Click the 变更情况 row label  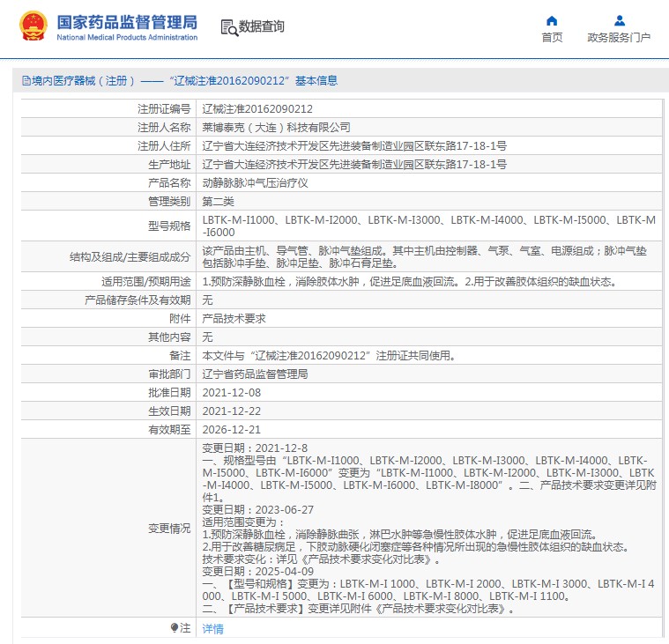169,529
